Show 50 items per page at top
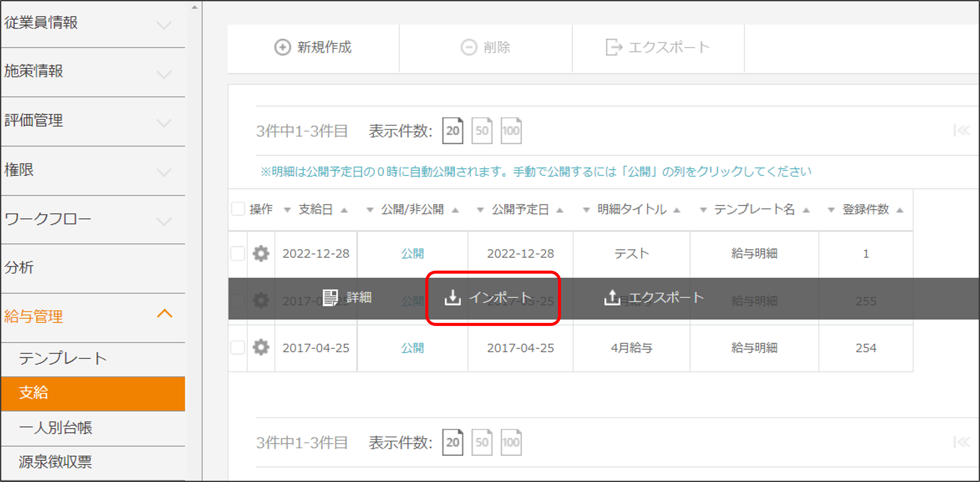 [482, 131]
